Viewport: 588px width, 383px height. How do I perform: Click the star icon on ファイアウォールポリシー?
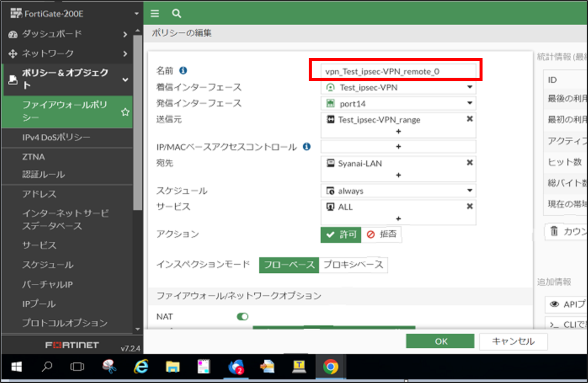coord(125,112)
